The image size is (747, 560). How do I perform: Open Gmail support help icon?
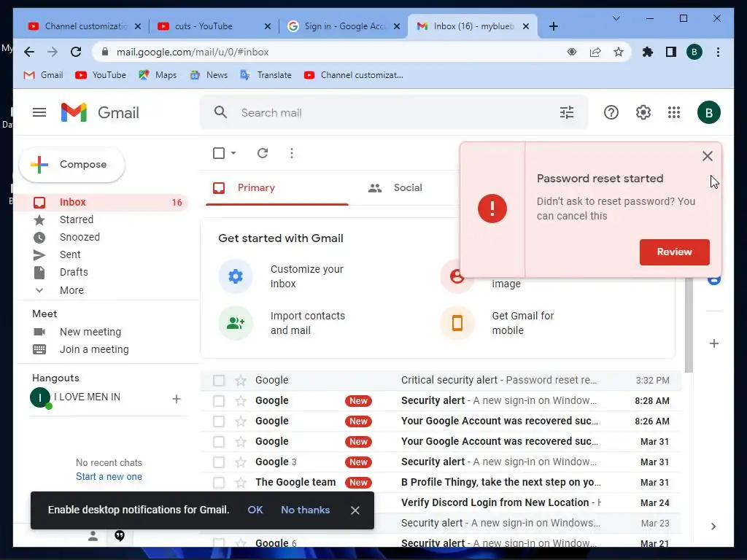[611, 112]
